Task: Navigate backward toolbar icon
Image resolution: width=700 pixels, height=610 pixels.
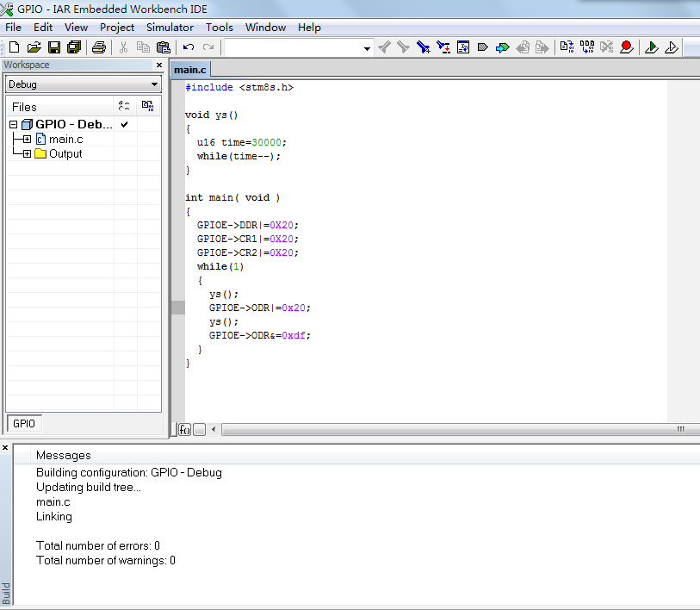Action: point(523,47)
